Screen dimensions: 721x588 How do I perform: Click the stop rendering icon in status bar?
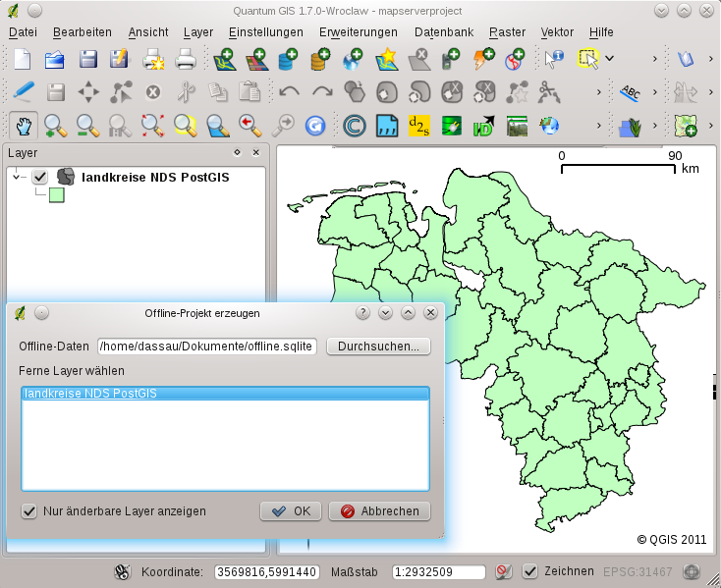504,572
